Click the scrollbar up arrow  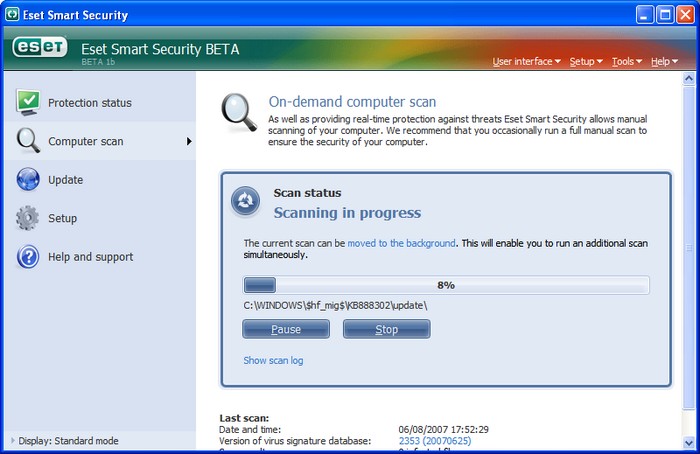pyautogui.click(x=689, y=79)
